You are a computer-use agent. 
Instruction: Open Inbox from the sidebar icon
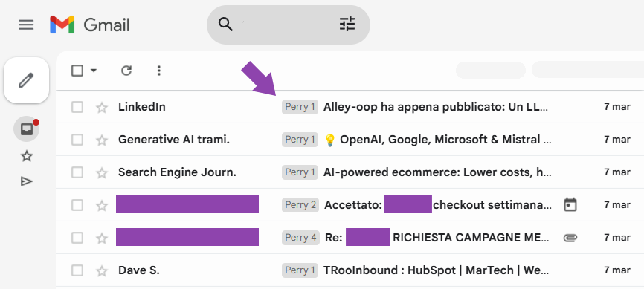pyautogui.click(x=26, y=129)
